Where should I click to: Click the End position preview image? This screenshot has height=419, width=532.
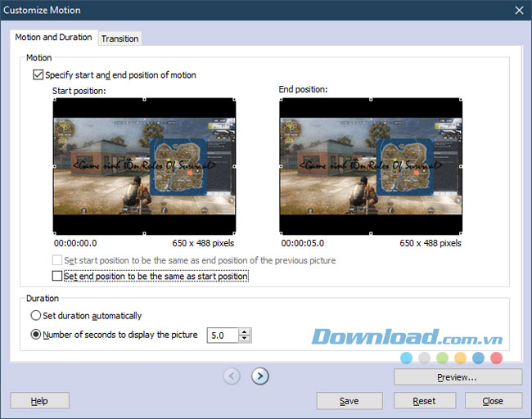click(x=371, y=166)
